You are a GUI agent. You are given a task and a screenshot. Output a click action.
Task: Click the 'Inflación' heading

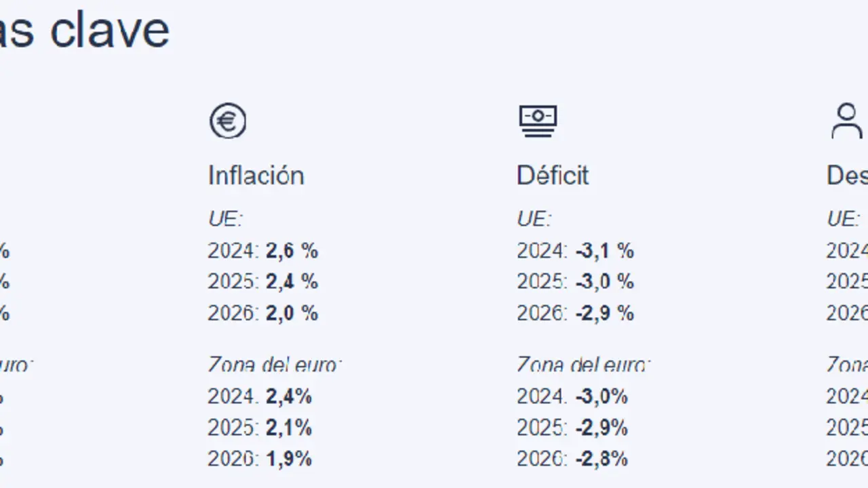pos(256,176)
